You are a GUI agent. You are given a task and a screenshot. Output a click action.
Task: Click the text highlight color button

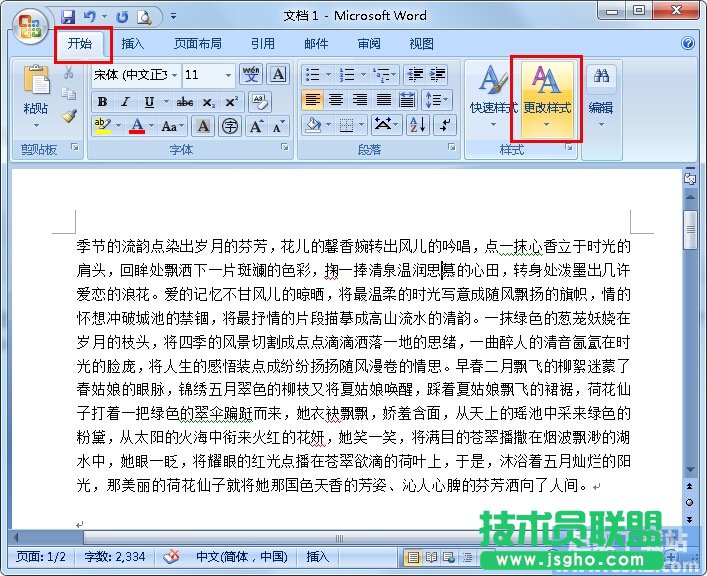[x=101, y=126]
